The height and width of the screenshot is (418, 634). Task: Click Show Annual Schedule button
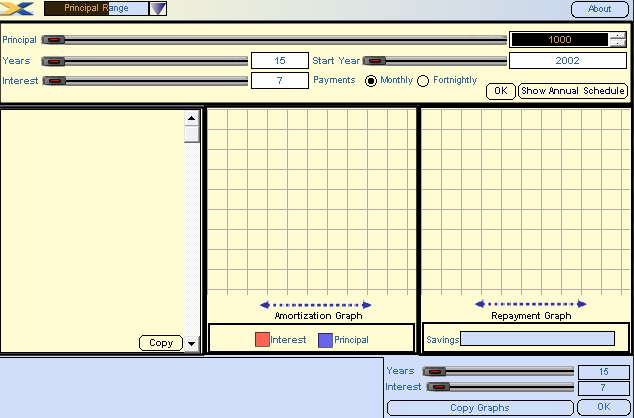[x=573, y=91]
